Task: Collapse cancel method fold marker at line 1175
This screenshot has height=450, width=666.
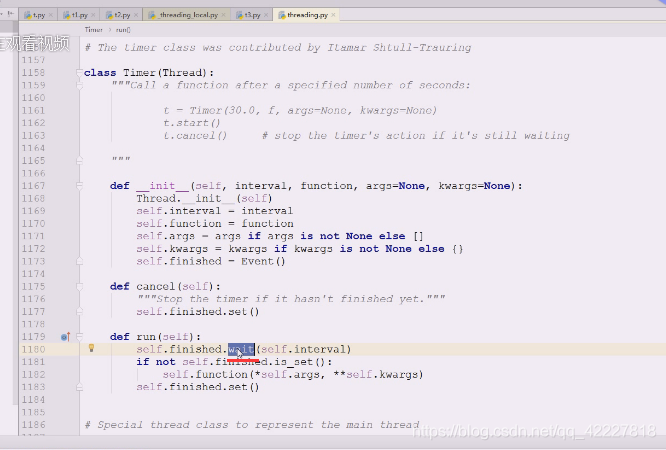Action: [x=79, y=286]
